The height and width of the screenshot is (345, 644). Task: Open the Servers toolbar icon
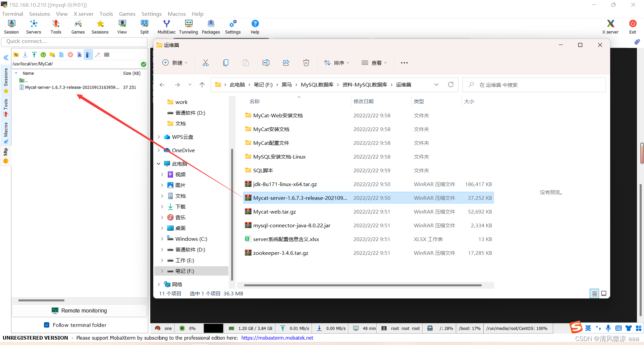click(34, 27)
